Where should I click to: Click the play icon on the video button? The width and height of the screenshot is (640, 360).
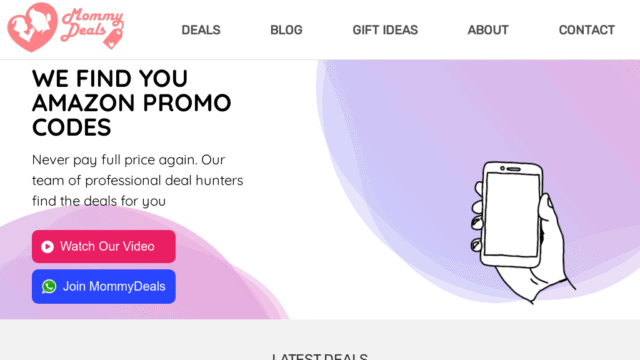coord(47,247)
